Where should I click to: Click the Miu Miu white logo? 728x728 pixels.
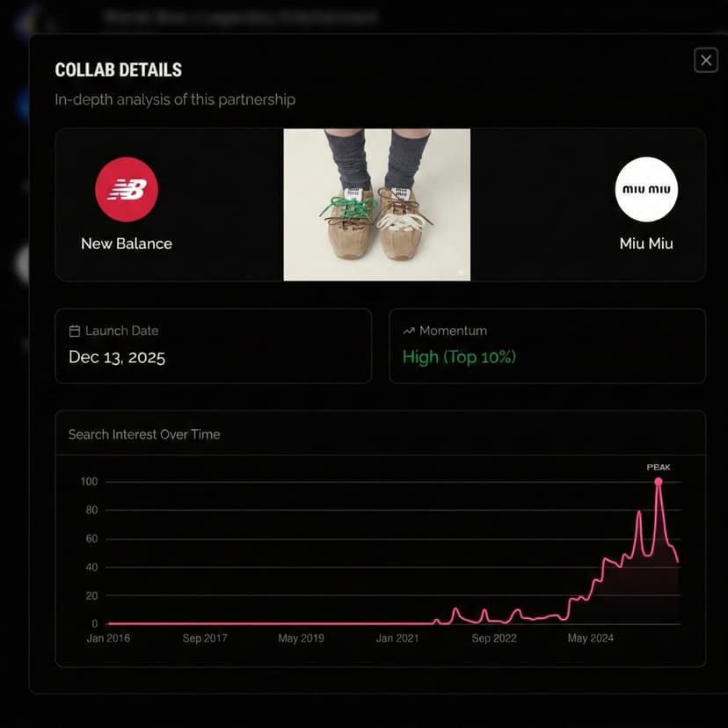point(646,189)
